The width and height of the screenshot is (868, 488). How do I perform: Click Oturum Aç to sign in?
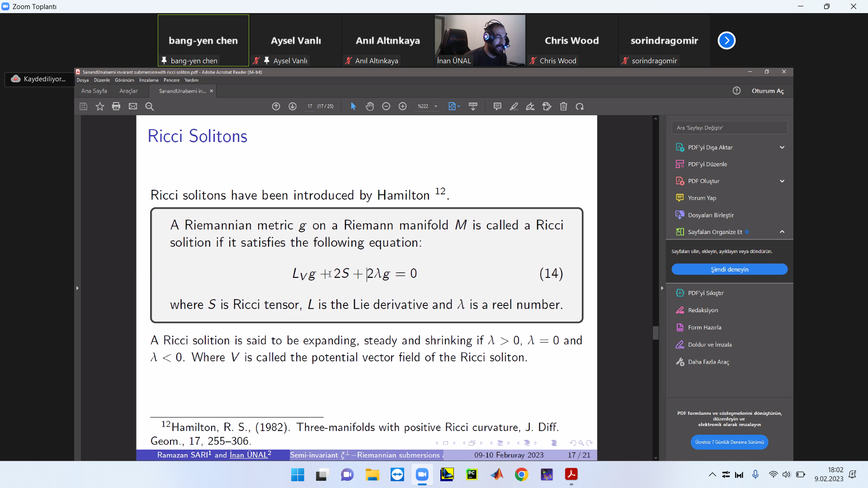pyautogui.click(x=768, y=91)
